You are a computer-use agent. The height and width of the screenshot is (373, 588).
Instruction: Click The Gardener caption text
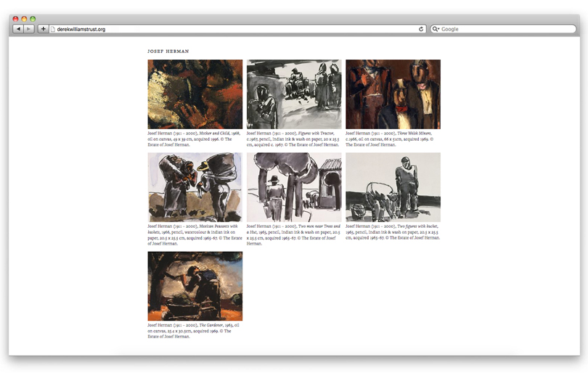coord(194,331)
